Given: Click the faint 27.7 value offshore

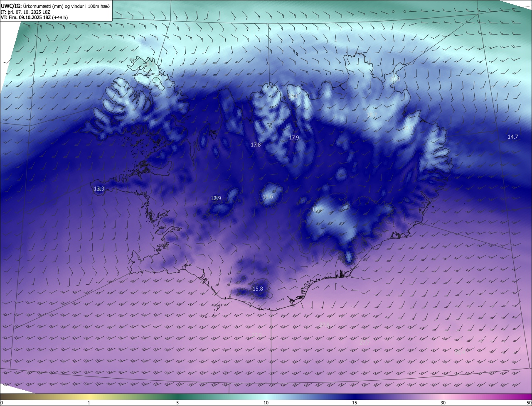Looking at the screenshot, I should tap(364, 343).
